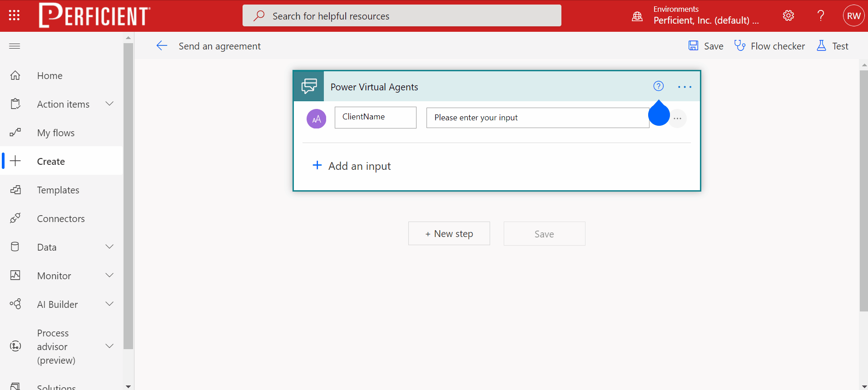Click the Connectors plug icon
This screenshot has height=390, width=868.
click(x=15, y=218)
